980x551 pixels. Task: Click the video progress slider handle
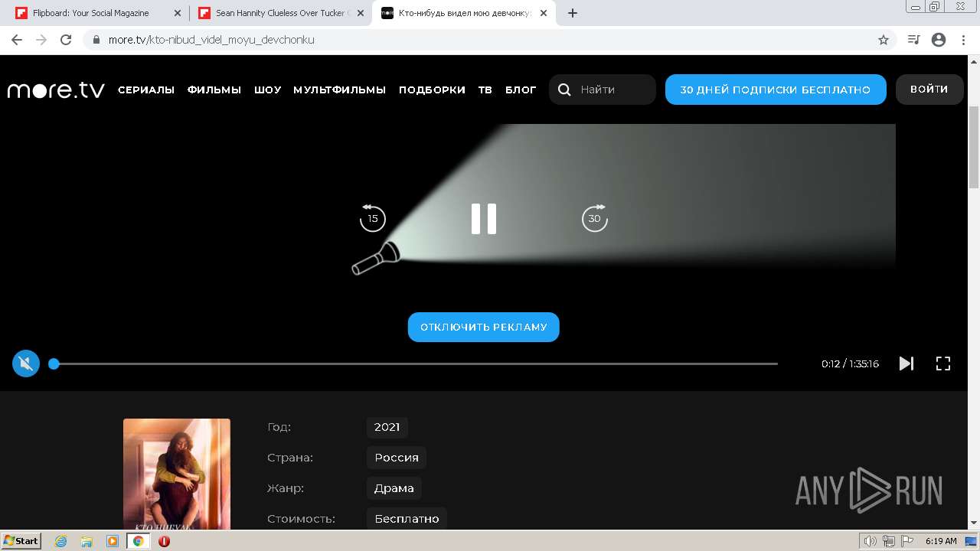54,364
